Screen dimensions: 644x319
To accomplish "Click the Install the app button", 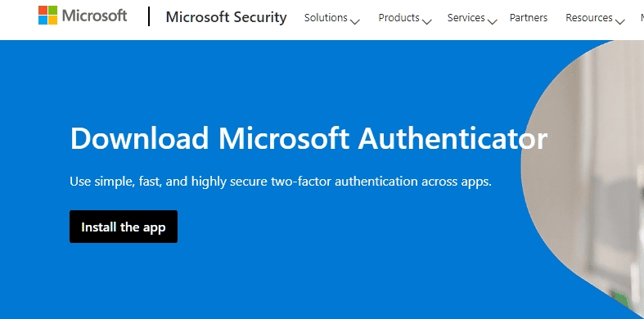I will click(x=124, y=227).
